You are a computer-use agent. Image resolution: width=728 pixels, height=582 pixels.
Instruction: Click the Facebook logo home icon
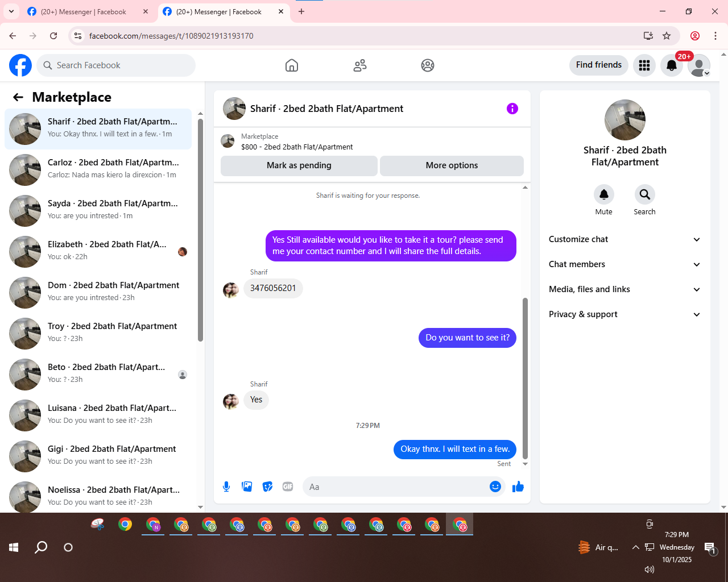coord(20,65)
